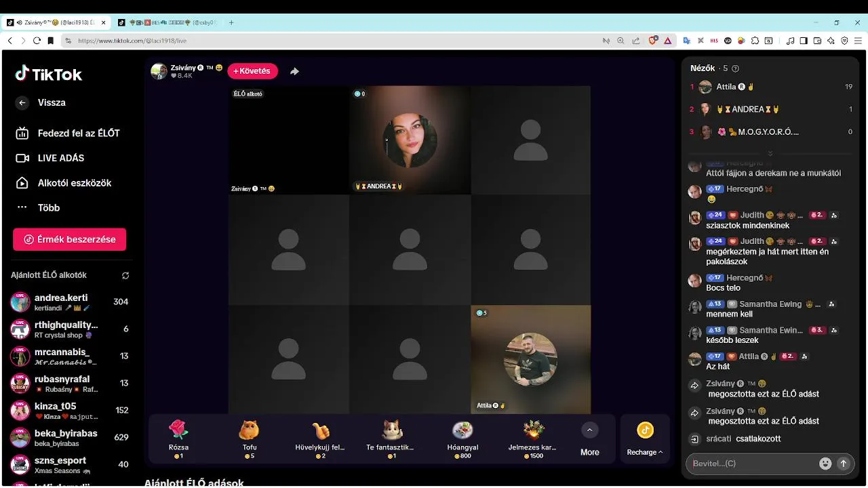Open rthighquality live channel

tap(69, 329)
